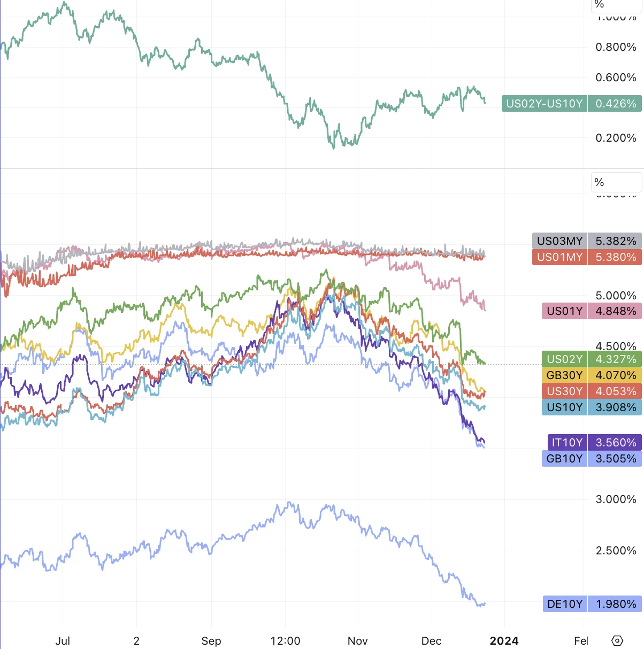Open the % scale selector in the top spread pane

(615, 5)
